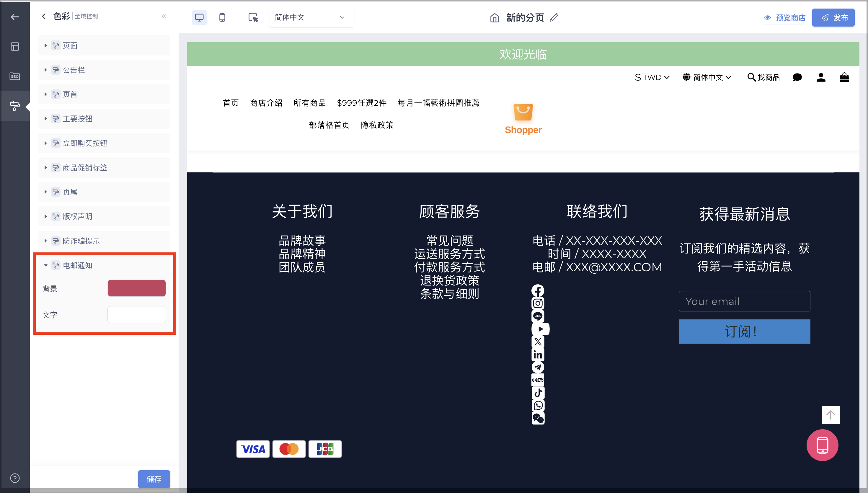
Task: Expand the 商品促销标签 color section
Action: click(x=104, y=168)
